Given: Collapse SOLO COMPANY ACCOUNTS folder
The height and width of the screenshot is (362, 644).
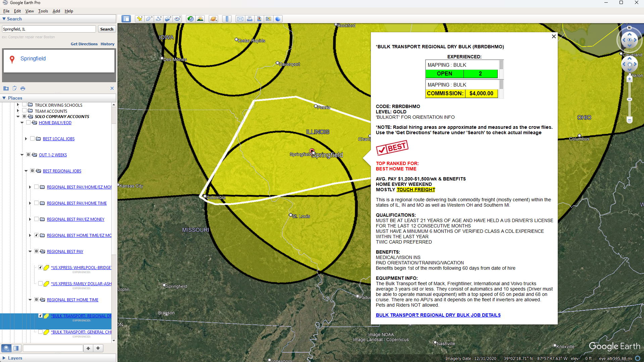Looking at the screenshot, I should pyautogui.click(x=18, y=116).
